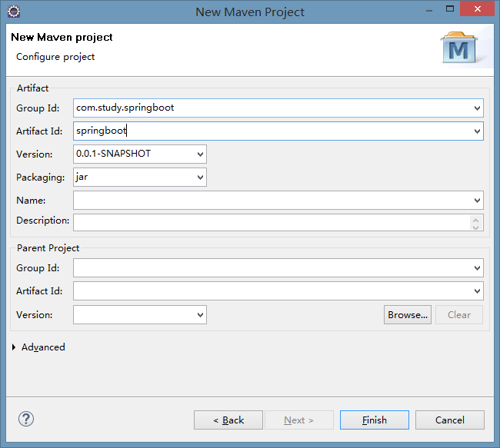Expand the Advanced section

pos(14,347)
